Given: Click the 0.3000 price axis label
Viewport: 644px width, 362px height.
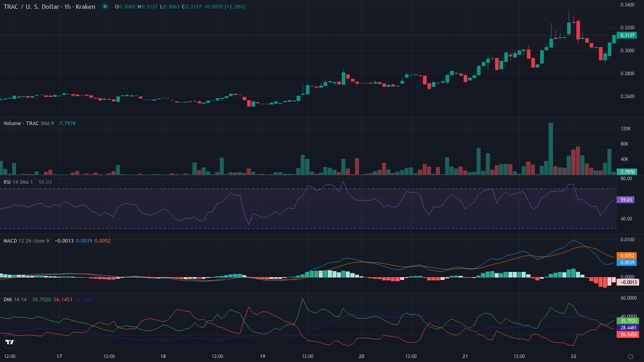Looking at the screenshot, I should 627,50.
